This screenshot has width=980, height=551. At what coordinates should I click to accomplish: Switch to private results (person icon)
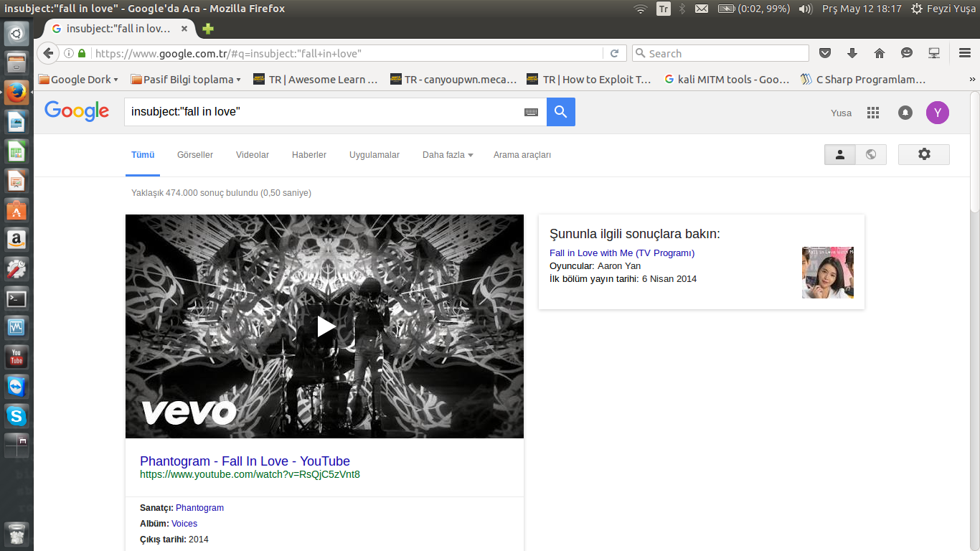(x=840, y=154)
